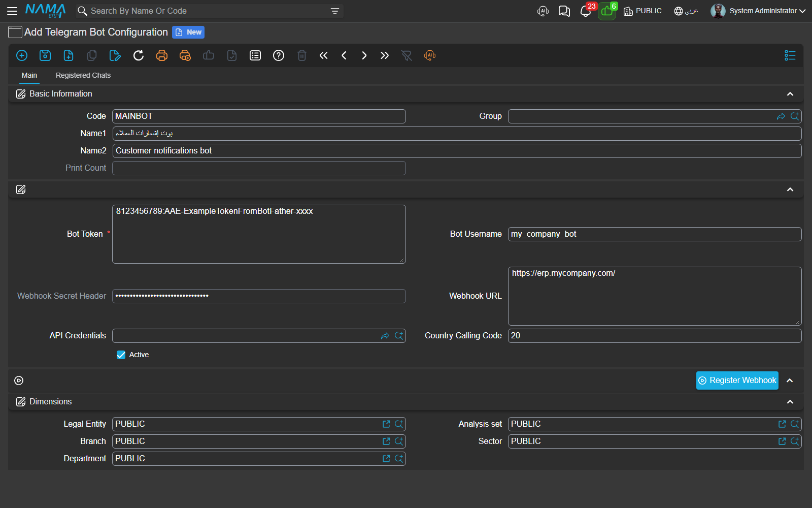Viewport: 812px width, 508px height.
Task: Collapse the Basic Information section
Action: pyautogui.click(x=790, y=94)
